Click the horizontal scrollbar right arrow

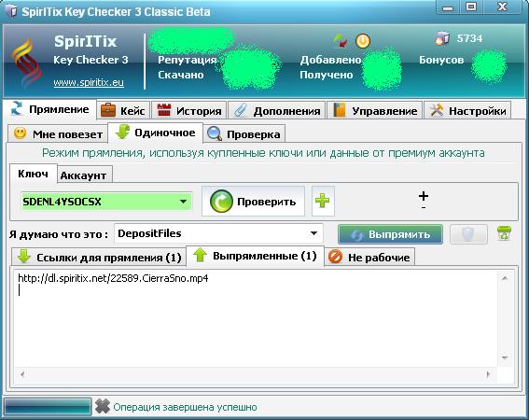488,374
